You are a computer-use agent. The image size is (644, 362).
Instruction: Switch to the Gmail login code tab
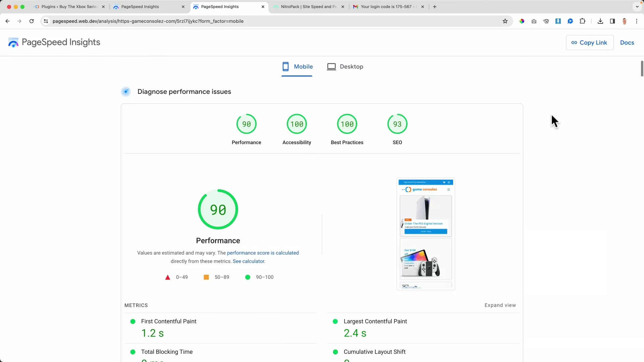(x=386, y=6)
